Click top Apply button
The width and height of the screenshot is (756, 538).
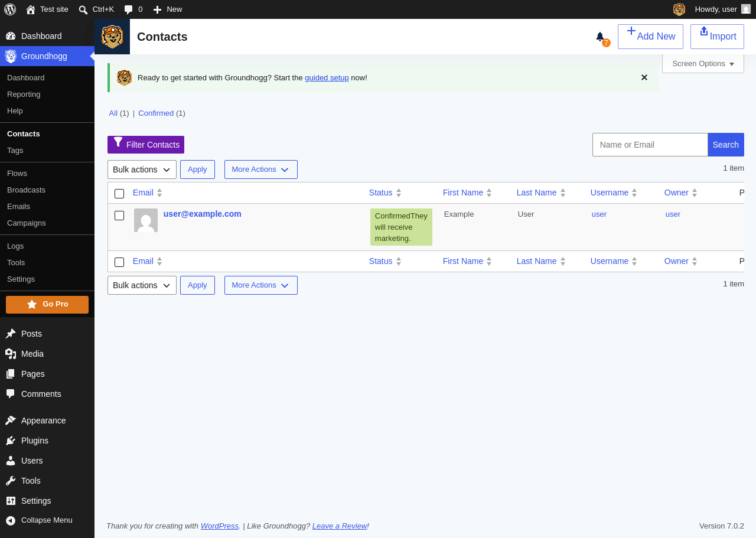(x=197, y=169)
